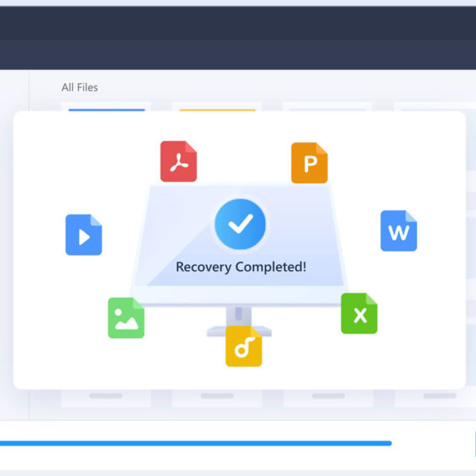Select the All Files heading
Screen dimensions: 476x476
[x=80, y=87]
